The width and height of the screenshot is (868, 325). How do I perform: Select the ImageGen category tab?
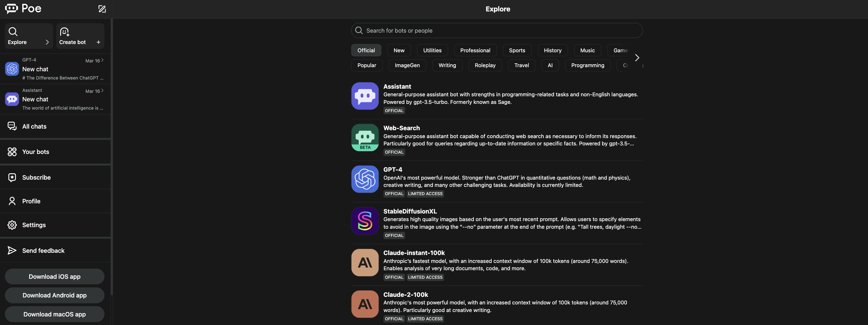click(407, 65)
